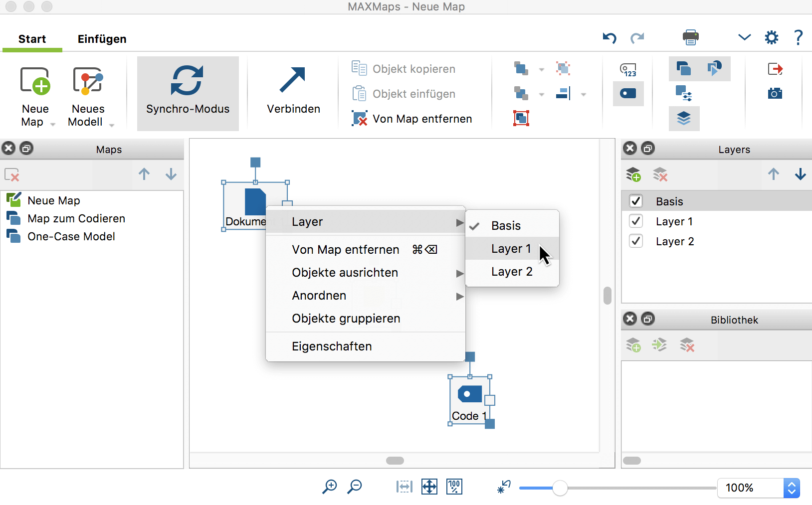Image resolution: width=812 pixels, height=505 pixels.
Task: Click the align objects icon
Action: pyautogui.click(x=563, y=93)
